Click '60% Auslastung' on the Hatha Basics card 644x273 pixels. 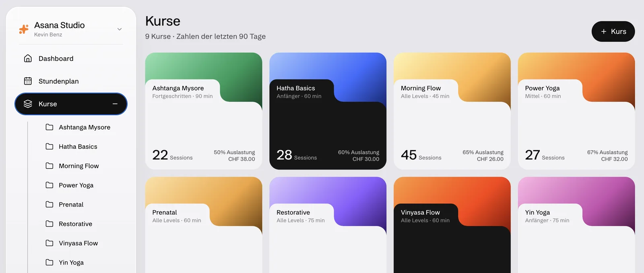pyautogui.click(x=359, y=152)
